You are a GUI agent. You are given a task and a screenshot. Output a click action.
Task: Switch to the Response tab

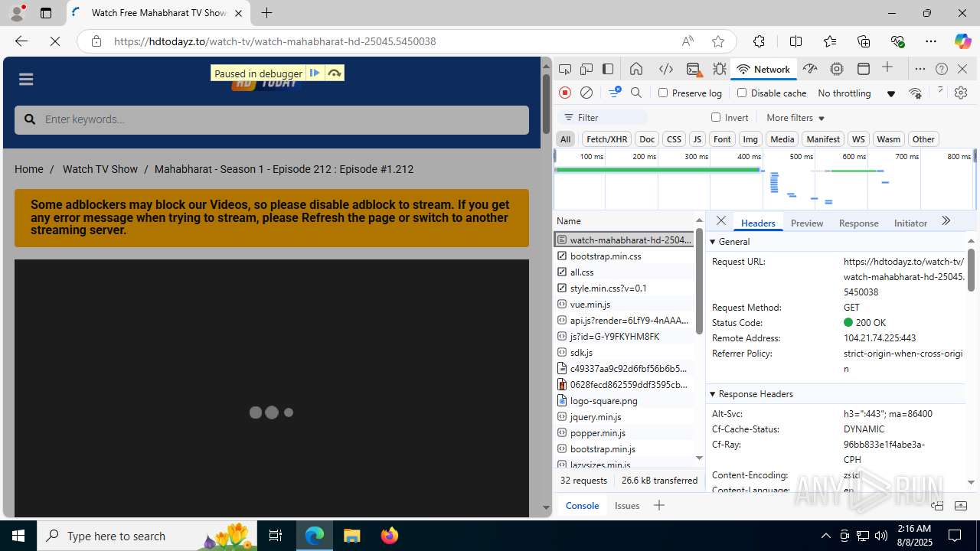(858, 223)
